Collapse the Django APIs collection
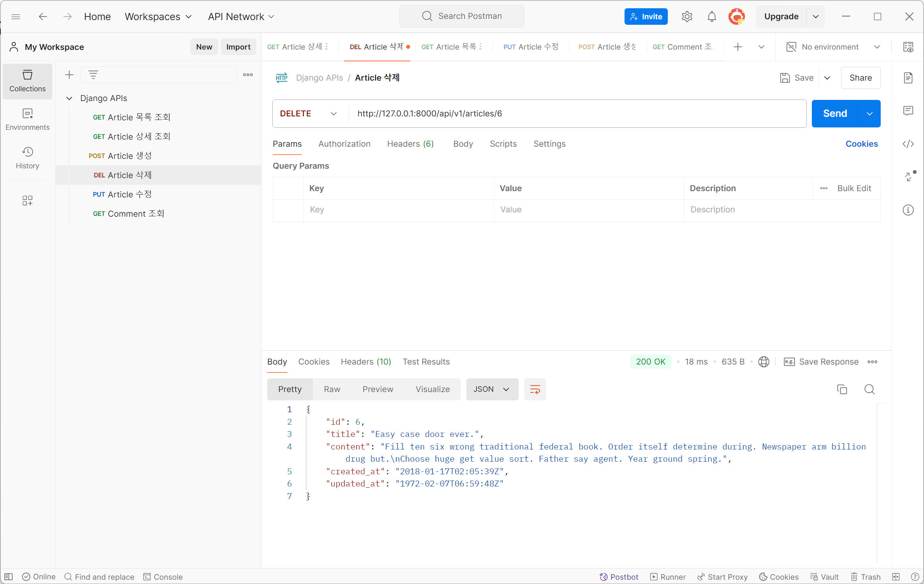924x584 pixels. click(x=69, y=98)
